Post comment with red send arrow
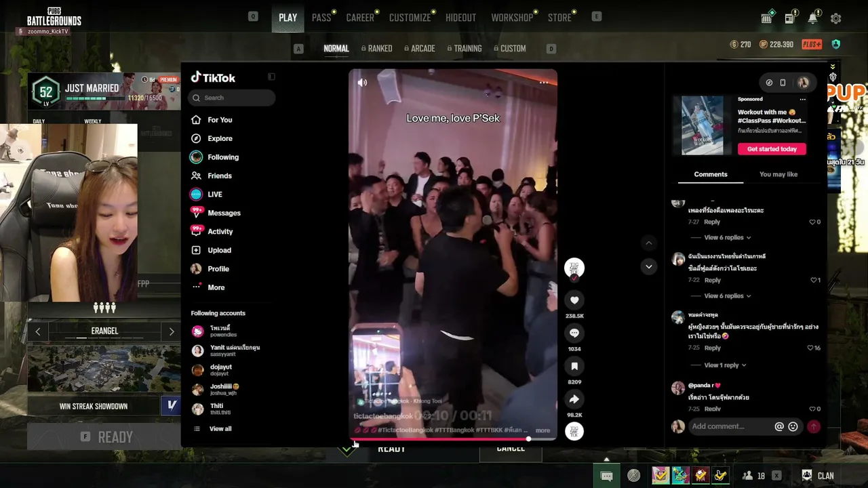This screenshot has height=488, width=868. coord(813,426)
